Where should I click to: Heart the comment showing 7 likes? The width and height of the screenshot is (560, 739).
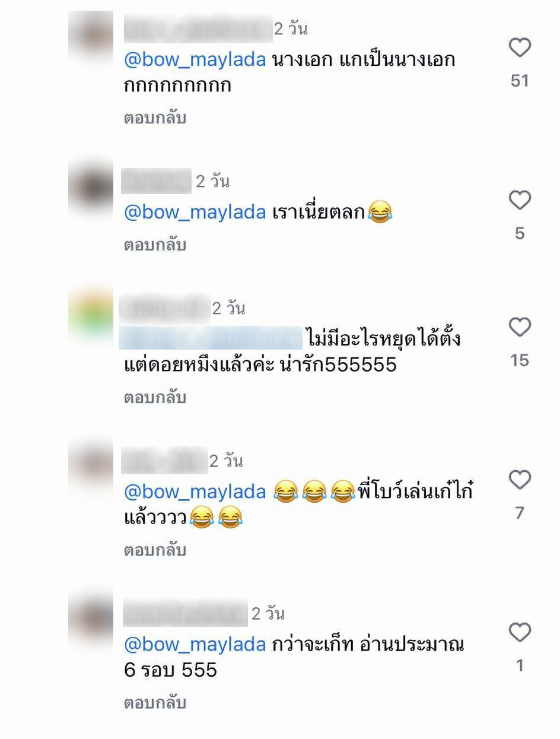pyautogui.click(x=520, y=480)
